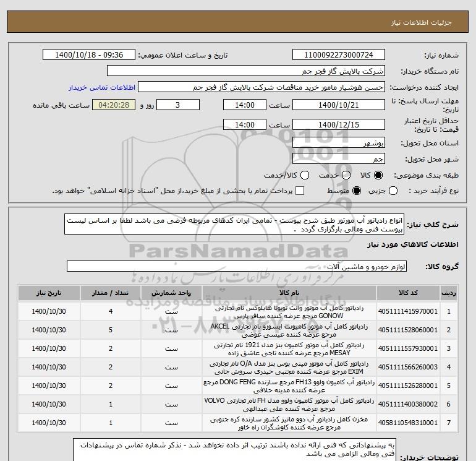
Task: Click the city field جم
Action: 339,158
